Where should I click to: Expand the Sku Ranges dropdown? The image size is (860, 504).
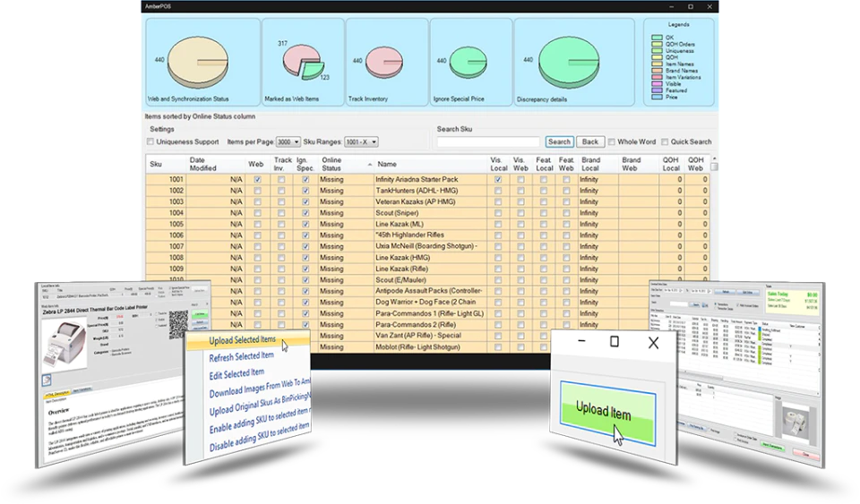tap(361, 141)
